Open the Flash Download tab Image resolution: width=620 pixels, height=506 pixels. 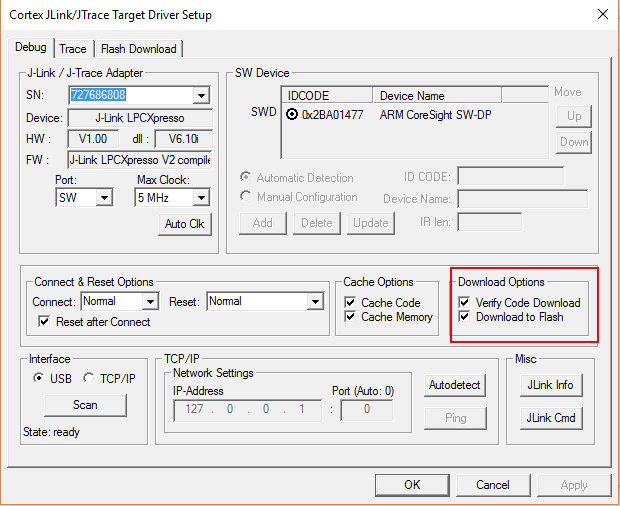[138, 49]
